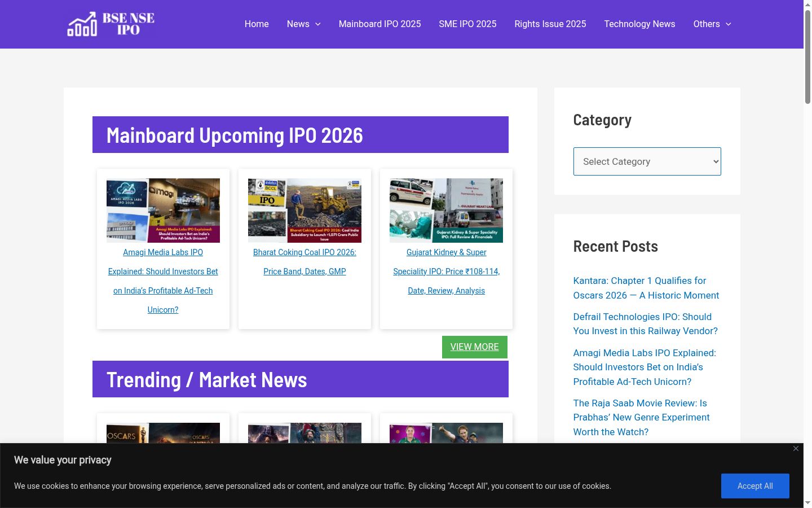Open Rights Issue 2025 page
The height and width of the screenshot is (508, 812).
550,24
